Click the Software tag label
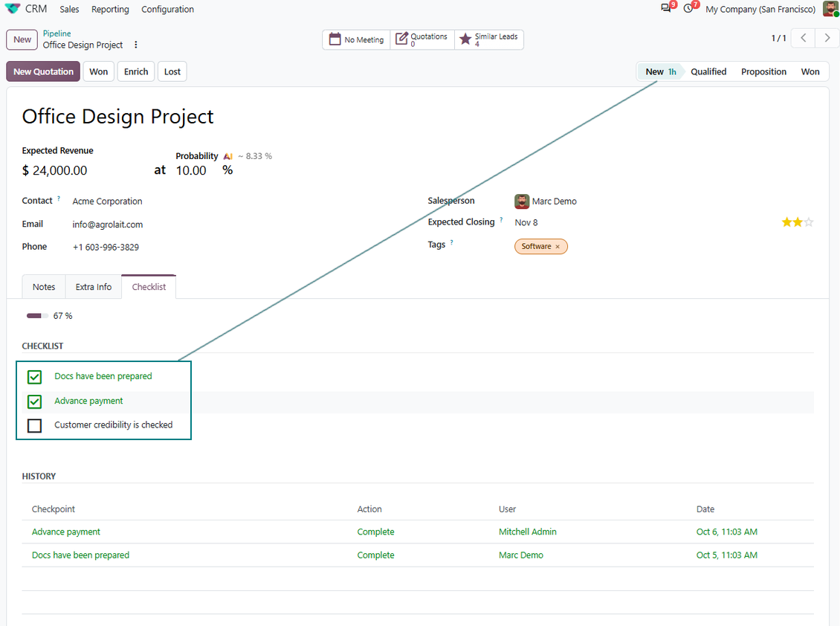The width and height of the screenshot is (840, 626). point(536,247)
